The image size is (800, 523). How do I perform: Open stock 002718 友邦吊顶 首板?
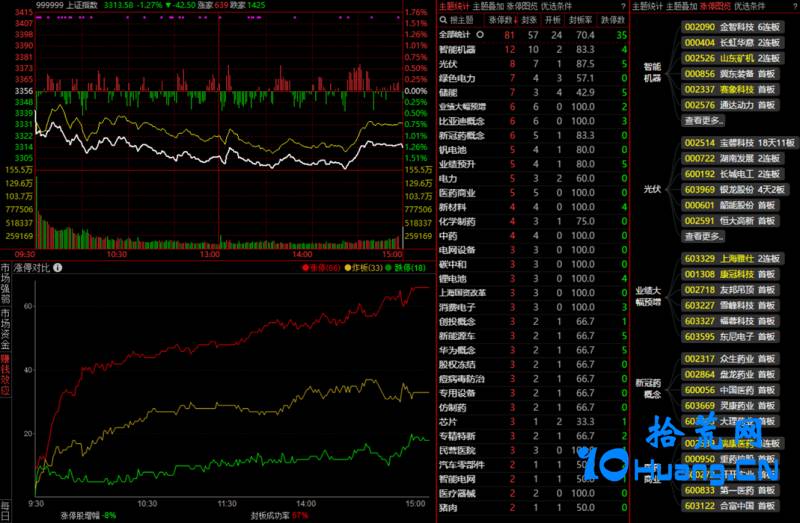[x=730, y=290]
